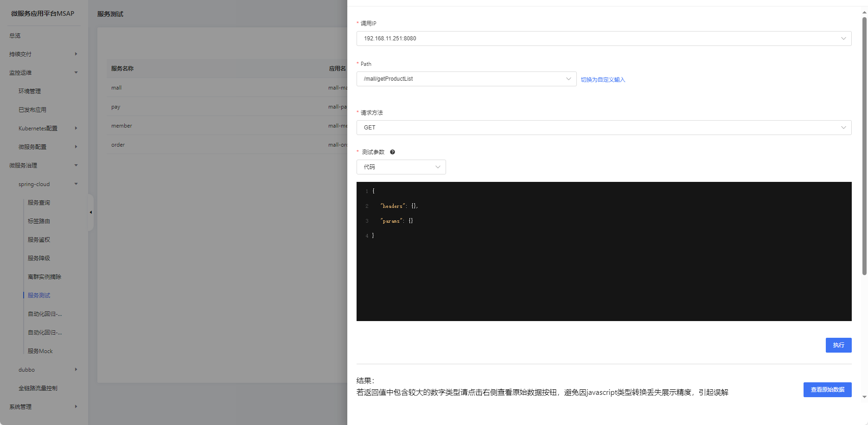This screenshot has height=425, width=868.
Task: Open the 请求方法 GET dropdown
Action: pos(604,128)
